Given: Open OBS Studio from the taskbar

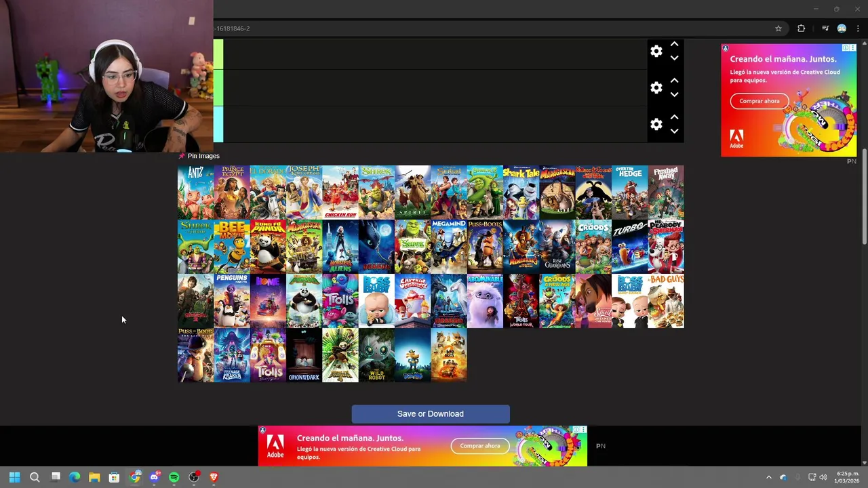Looking at the screenshot, I should pos(194,477).
